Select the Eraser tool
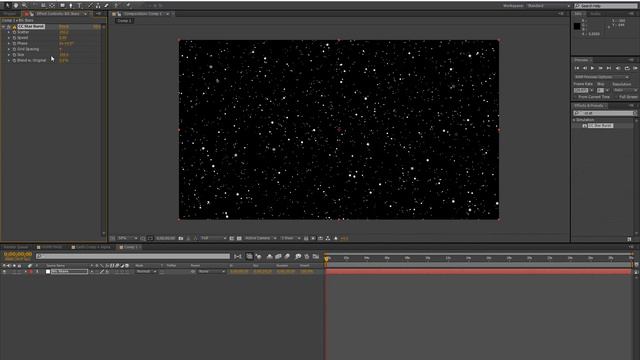This screenshot has height=360, width=640. pyautogui.click(x=107, y=5)
